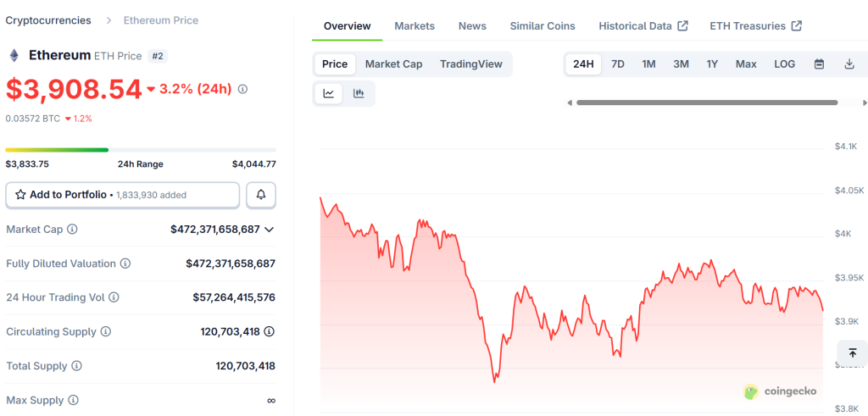Viewport: 868px width, 416px height.
Task: Click the $4.05K axis label
Action: click(x=849, y=191)
